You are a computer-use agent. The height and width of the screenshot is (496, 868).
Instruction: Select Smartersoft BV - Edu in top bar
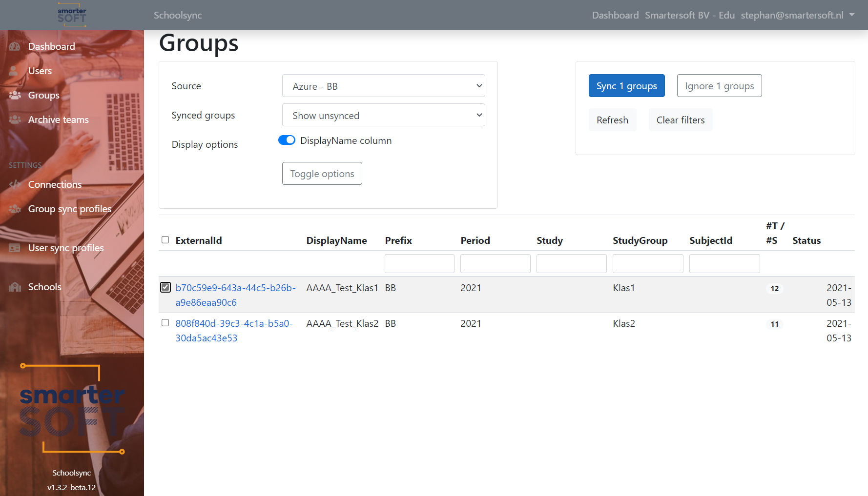(689, 15)
